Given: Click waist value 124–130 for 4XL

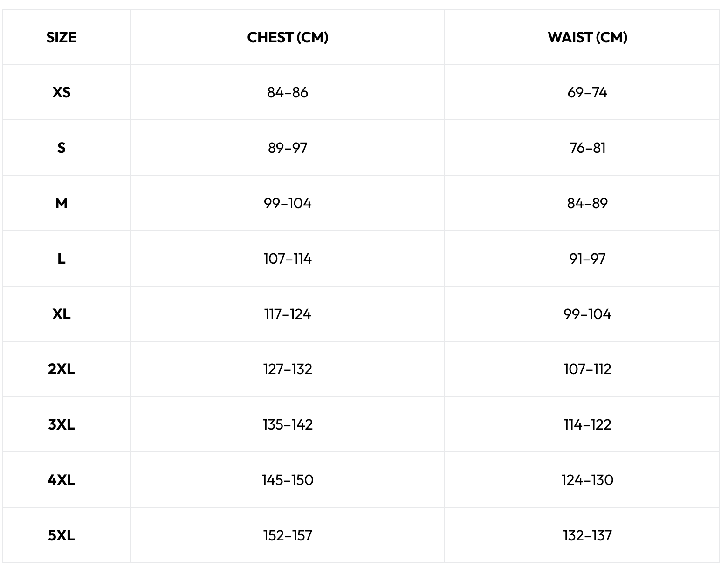Looking at the screenshot, I should (587, 480).
